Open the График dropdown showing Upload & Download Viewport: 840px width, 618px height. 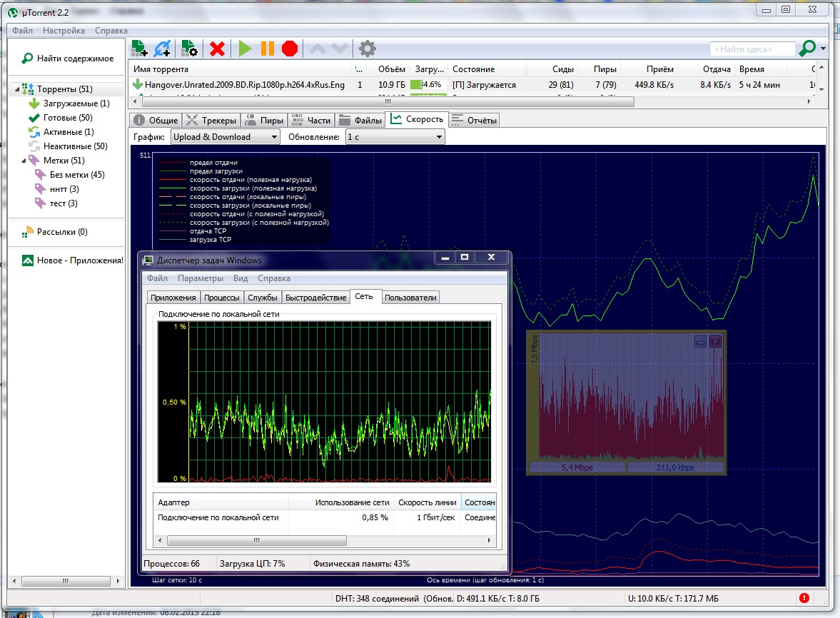225,137
